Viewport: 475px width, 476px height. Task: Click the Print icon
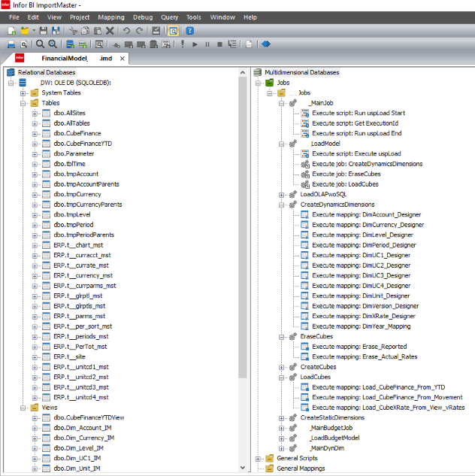(11, 44)
